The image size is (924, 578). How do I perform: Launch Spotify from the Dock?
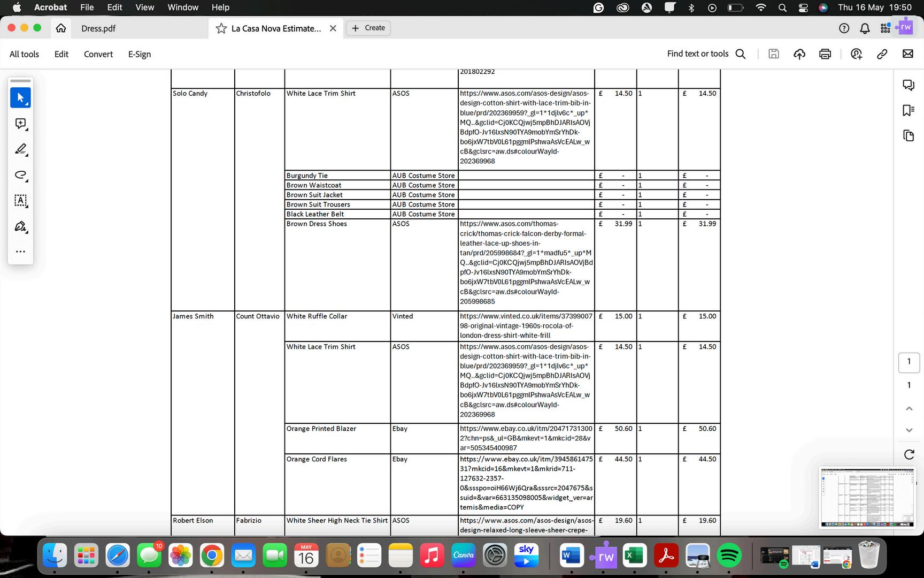point(729,556)
